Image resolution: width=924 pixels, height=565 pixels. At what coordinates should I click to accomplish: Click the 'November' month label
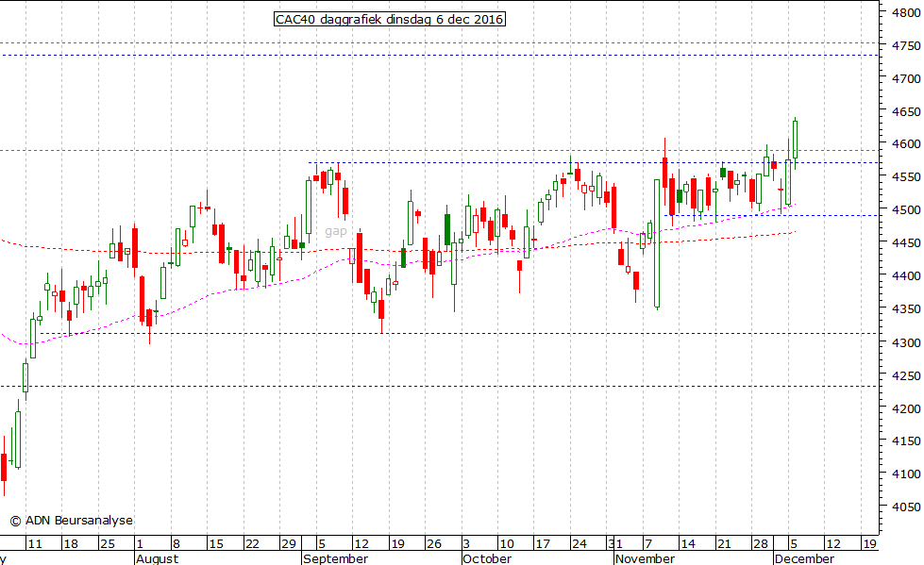tap(646, 558)
